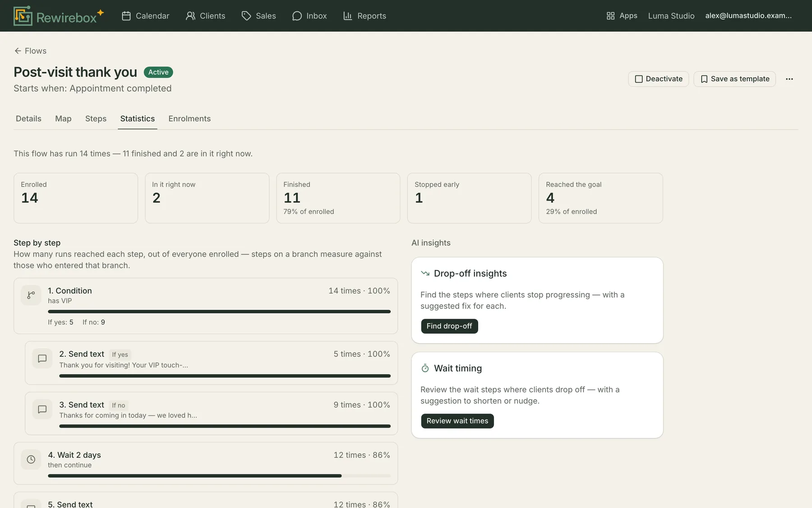Image resolution: width=812 pixels, height=508 pixels.
Task: Click clock icon on Wait 2 days step
Action: 31,460
